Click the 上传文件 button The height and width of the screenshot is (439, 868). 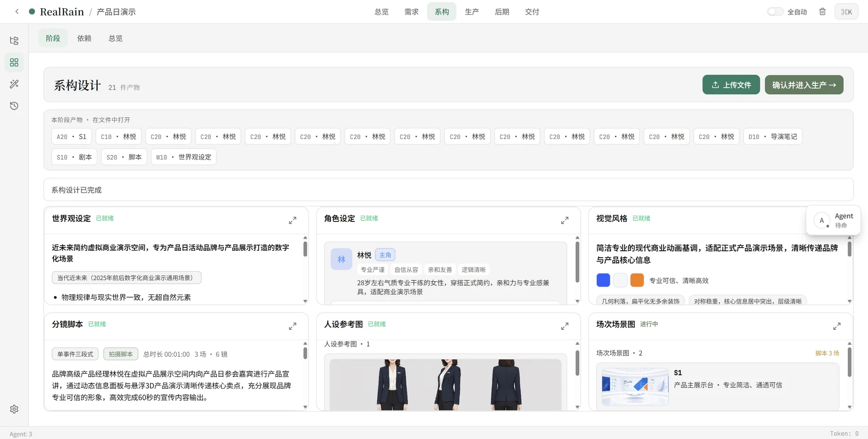[731, 85]
